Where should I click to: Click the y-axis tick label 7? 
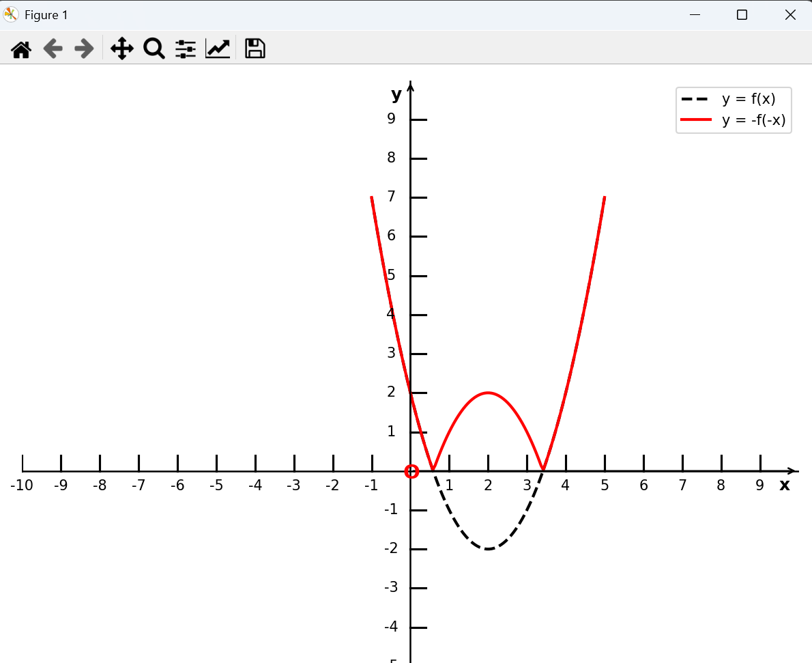click(391, 197)
